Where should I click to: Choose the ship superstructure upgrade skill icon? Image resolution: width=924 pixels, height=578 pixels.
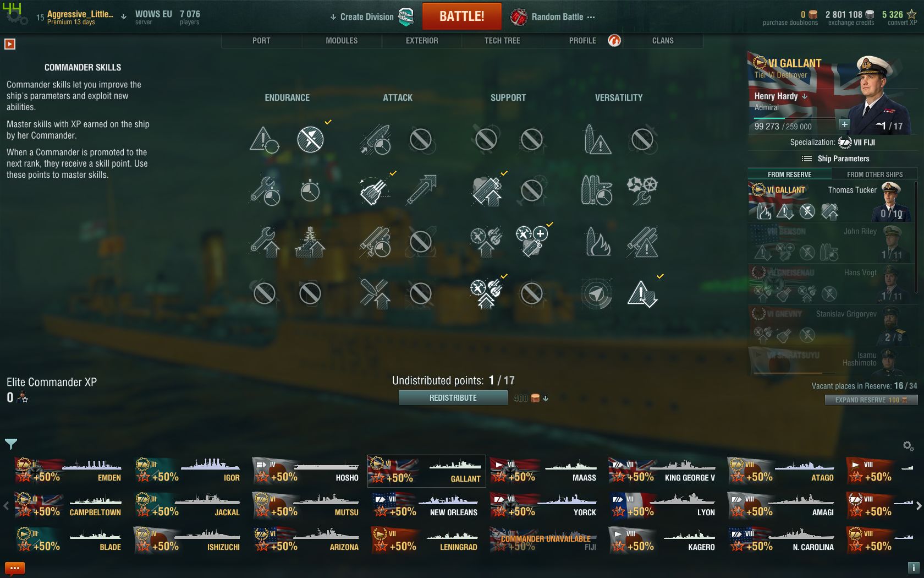pyautogui.click(x=310, y=242)
